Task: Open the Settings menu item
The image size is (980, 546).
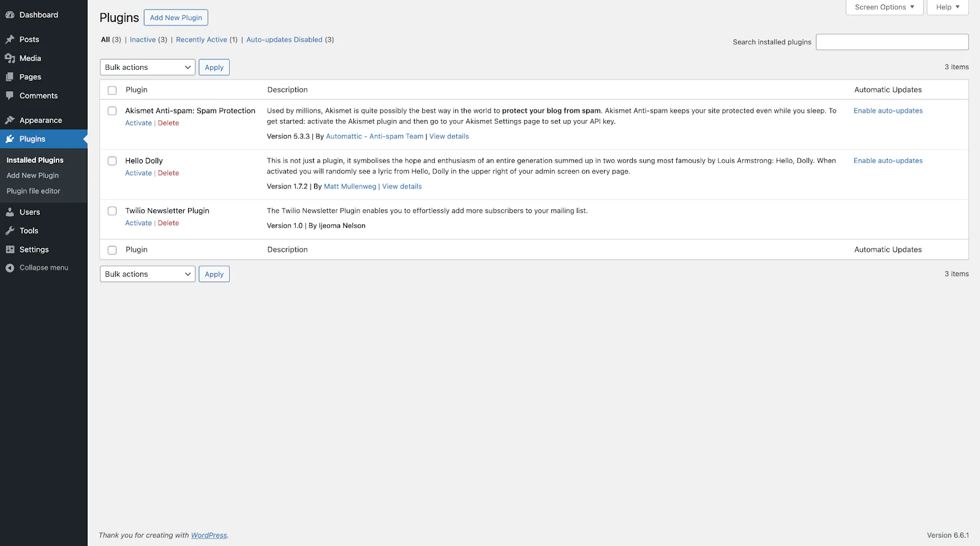Action: pos(34,249)
